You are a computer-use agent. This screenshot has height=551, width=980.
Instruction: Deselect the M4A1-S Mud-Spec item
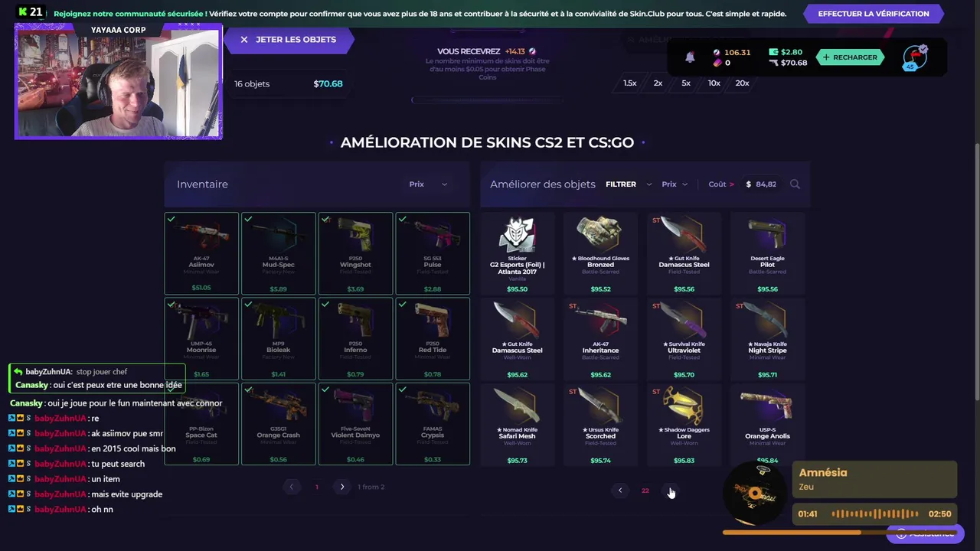pyautogui.click(x=279, y=253)
